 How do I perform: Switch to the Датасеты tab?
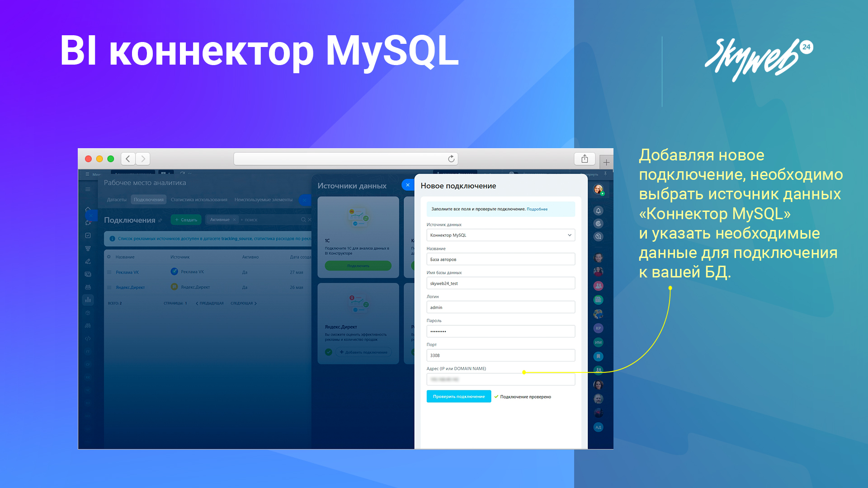click(x=117, y=199)
